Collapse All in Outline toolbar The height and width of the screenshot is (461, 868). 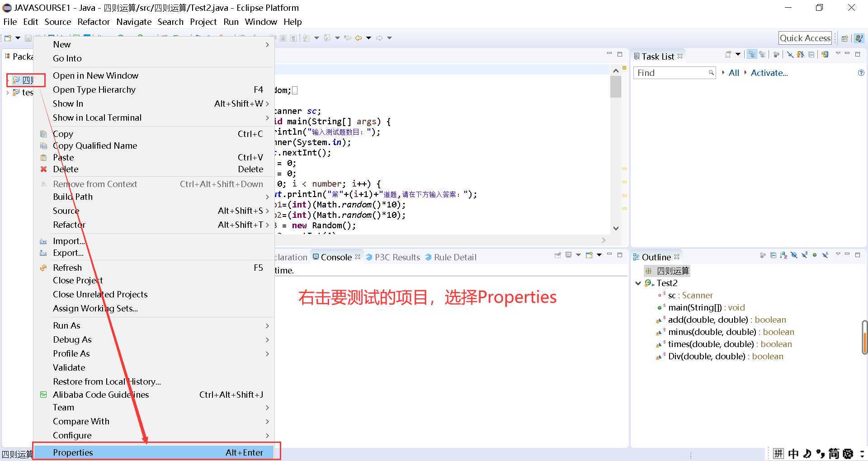click(773, 255)
